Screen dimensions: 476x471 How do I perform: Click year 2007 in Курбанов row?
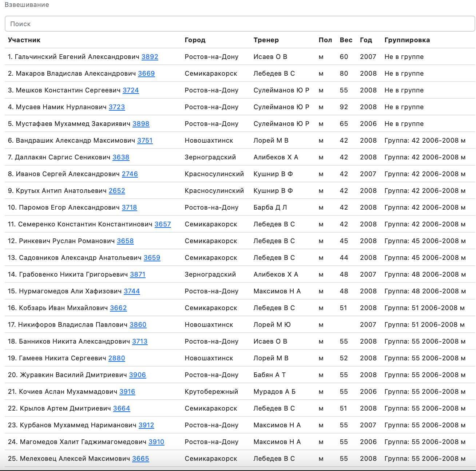point(368,425)
